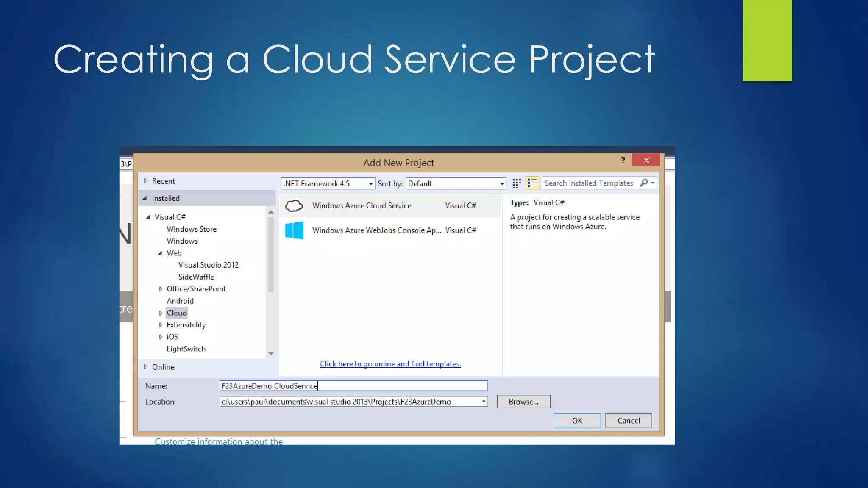868x488 pixels.
Task: Expand the Online templates section
Action: (145, 367)
